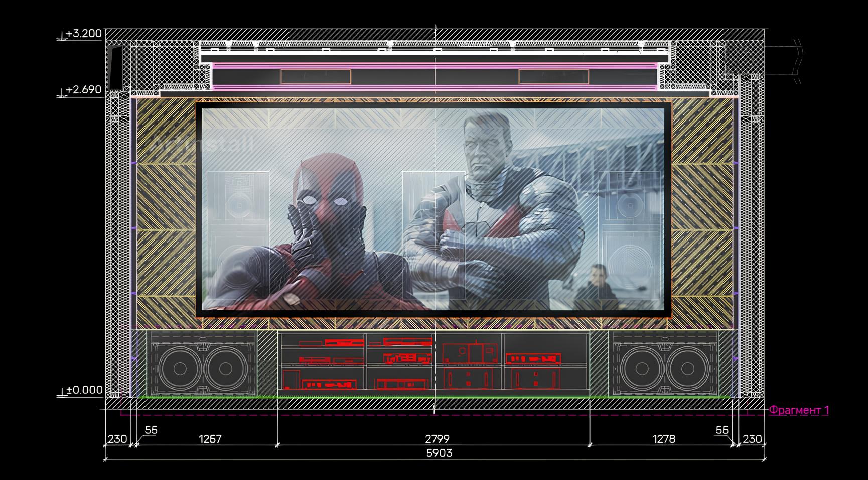Click the ±0.000 floor level marker
The image size is (868, 480).
pyautogui.click(x=84, y=390)
